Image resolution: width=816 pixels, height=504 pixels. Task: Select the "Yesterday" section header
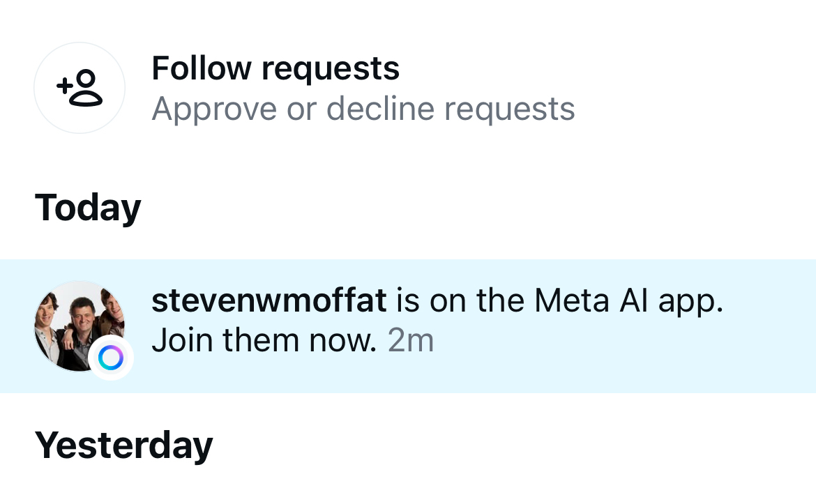[123, 445]
